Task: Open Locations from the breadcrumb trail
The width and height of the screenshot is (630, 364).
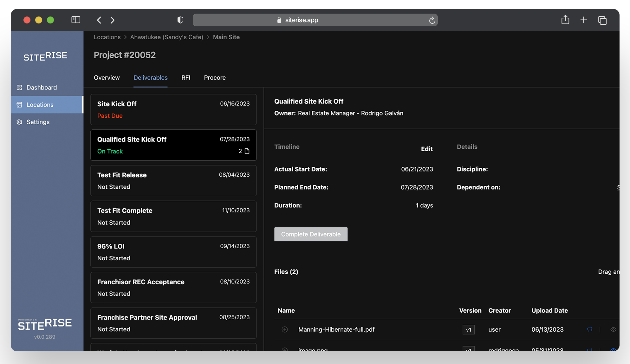Action: [x=107, y=37]
